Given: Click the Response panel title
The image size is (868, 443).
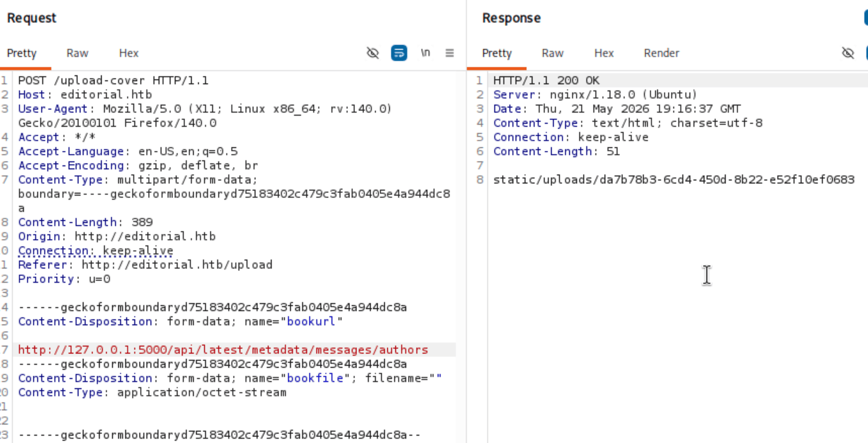Looking at the screenshot, I should coord(511,18).
